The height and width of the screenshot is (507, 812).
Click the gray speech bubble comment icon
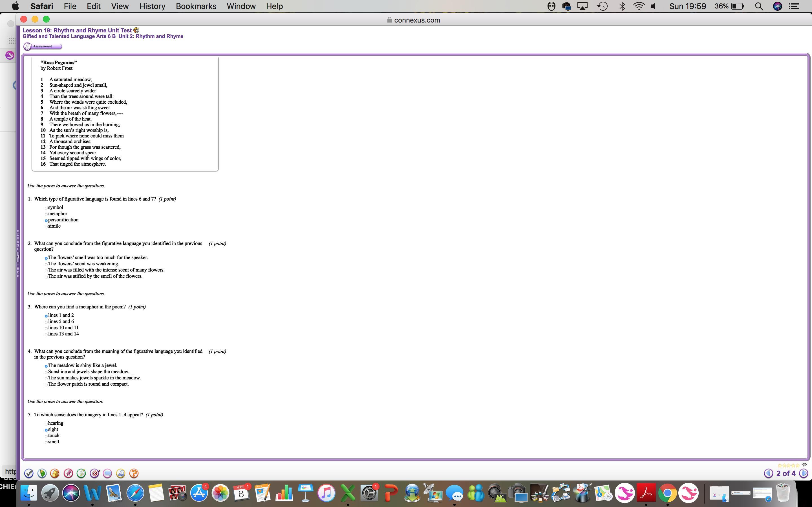coord(804,465)
